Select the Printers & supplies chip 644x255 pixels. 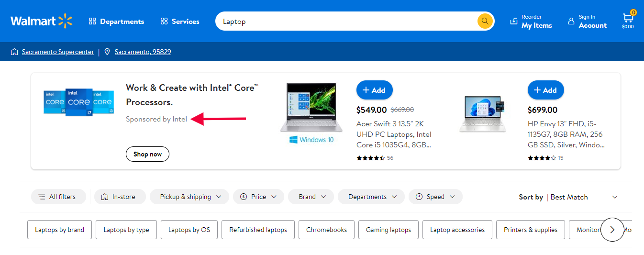[x=531, y=230]
